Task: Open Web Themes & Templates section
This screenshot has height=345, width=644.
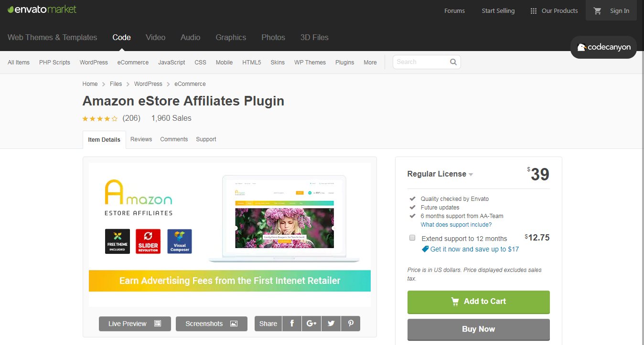Action: point(53,37)
